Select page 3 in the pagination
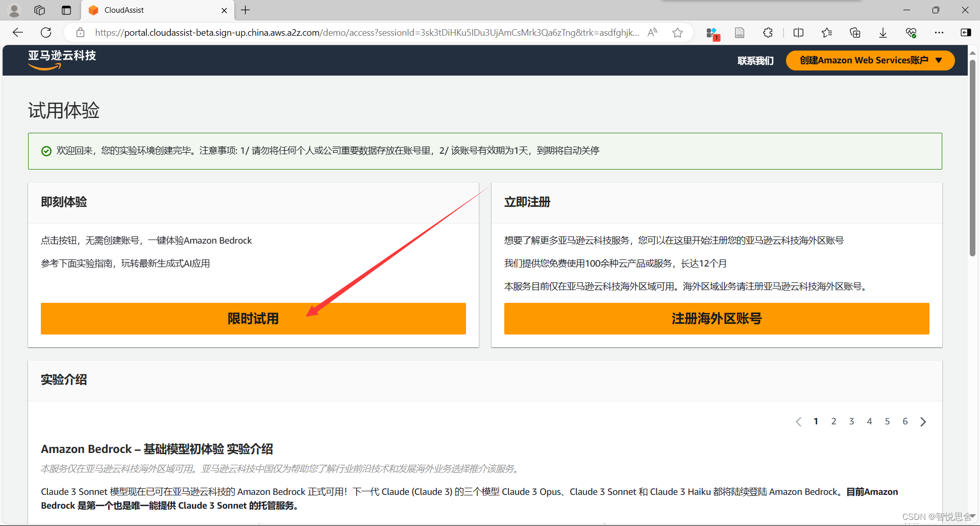The image size is (980, 526). tap(851, 421)
